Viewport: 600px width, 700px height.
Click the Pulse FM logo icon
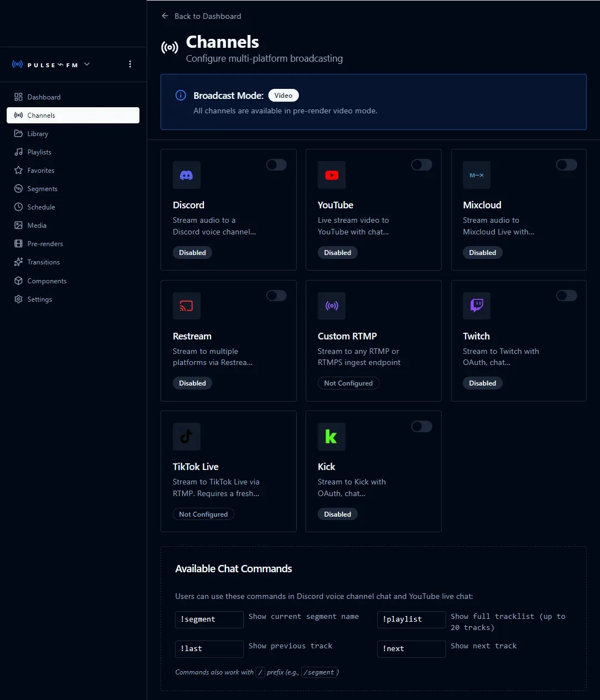click(x=18, y=64)
